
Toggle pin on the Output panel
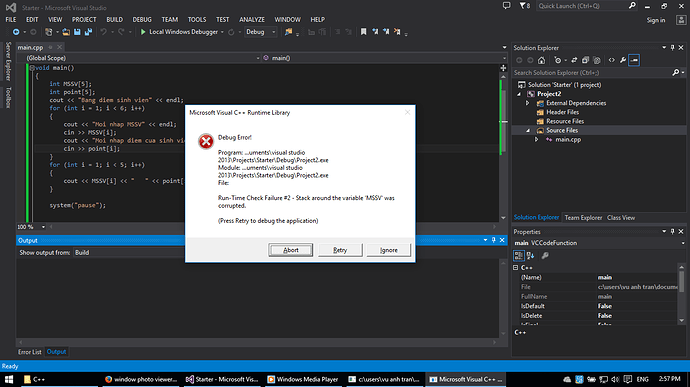494,240
